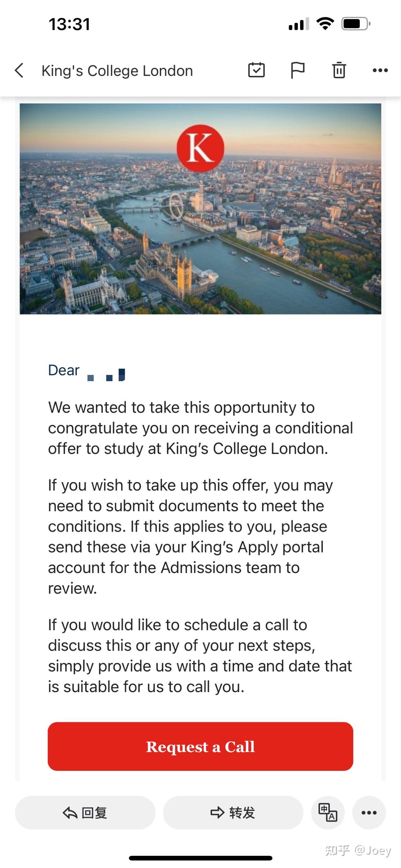Tap the home indicator bar

(x=200, y=858)
